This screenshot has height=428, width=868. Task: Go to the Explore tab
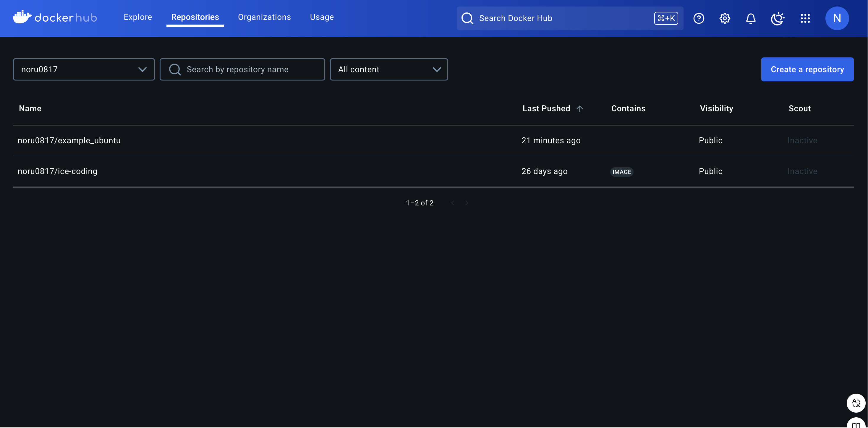(x=137, y=17)
